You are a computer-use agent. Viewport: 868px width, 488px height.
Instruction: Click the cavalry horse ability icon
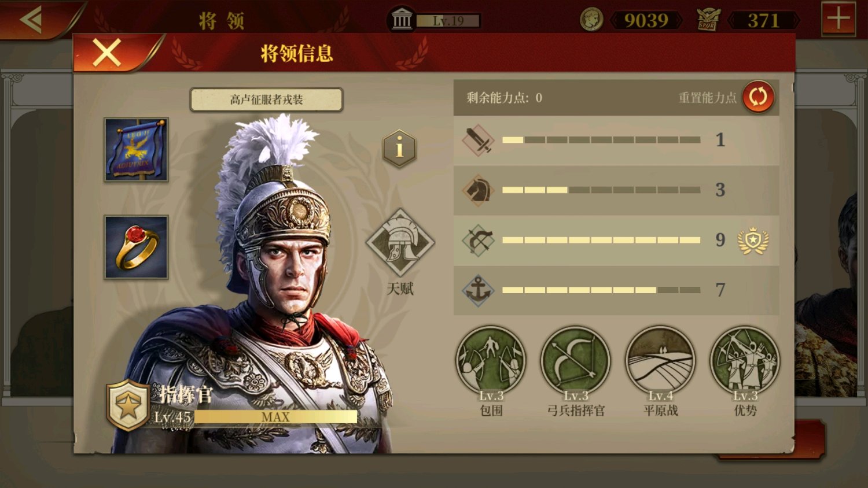coord(478,190)
